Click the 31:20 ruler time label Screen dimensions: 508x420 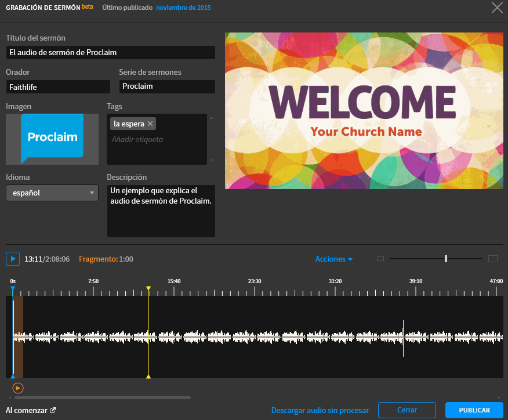[x=335, y=281]
